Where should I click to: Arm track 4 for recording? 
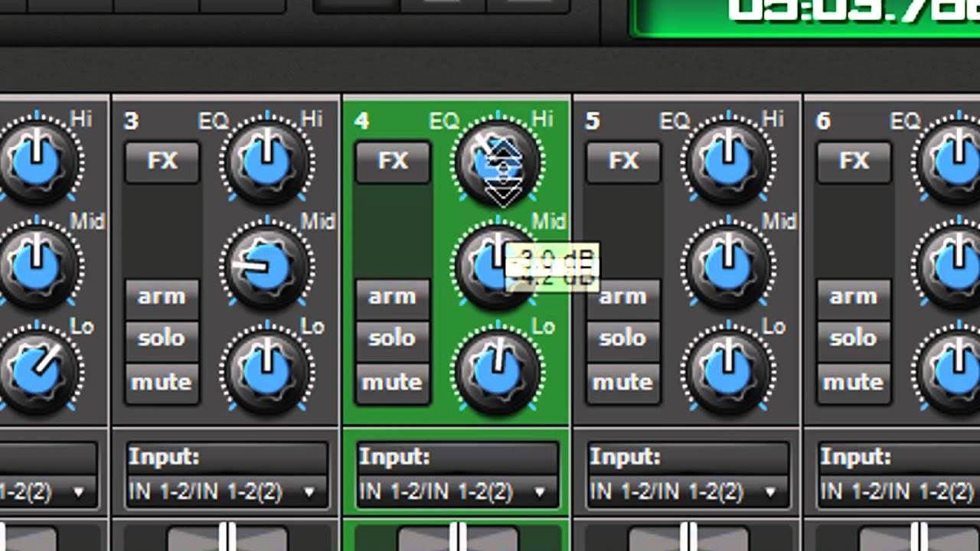[x=393, y=298]
